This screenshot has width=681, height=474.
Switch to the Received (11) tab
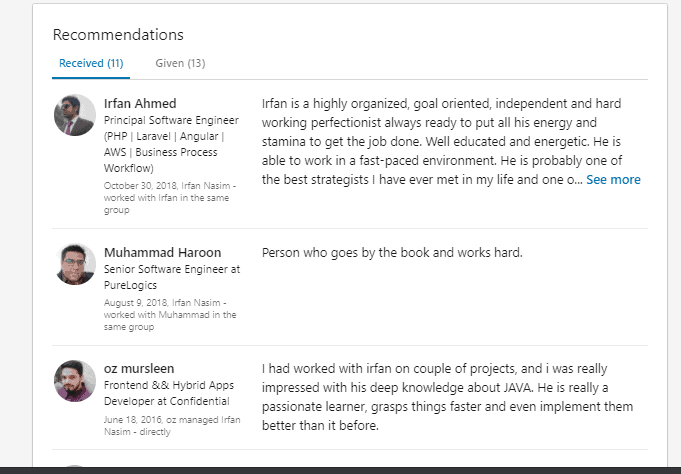point(91,63)
